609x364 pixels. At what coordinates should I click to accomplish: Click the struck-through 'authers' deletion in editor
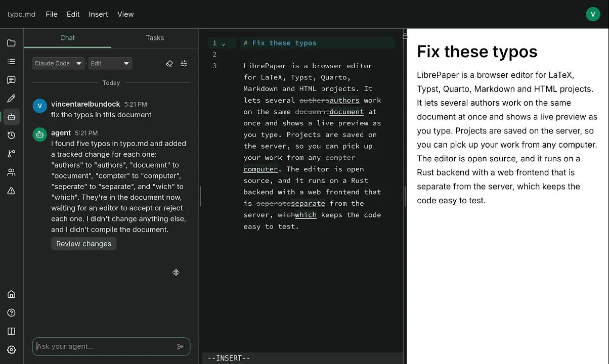point(315,101)
